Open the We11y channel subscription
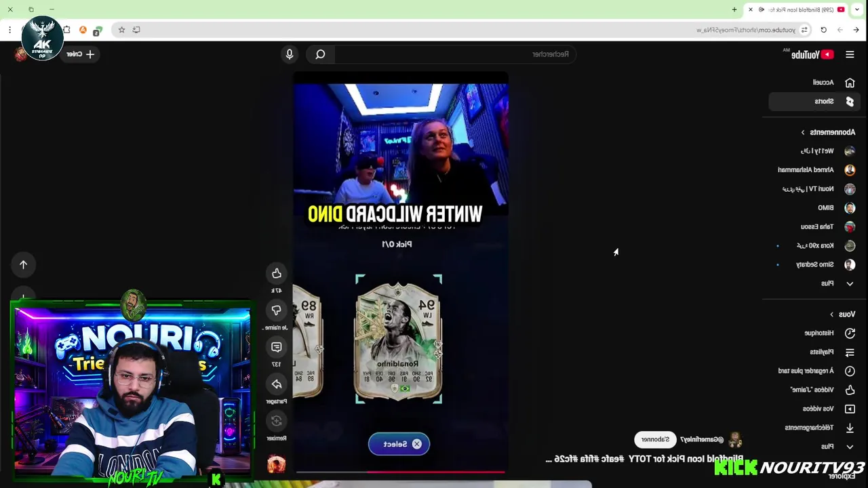The height and width of the screenshot is (488, 868). pyautogui.click(x=814, y=151)
